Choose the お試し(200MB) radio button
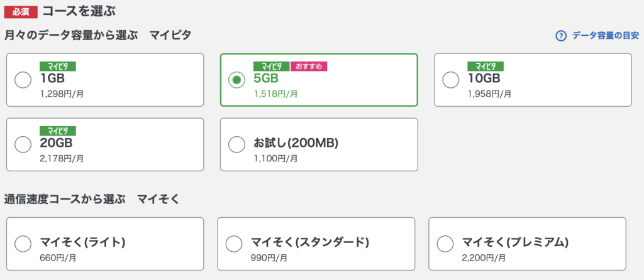Image resolution: width=644 pixels, height=280 pixels. [x=236, y=144]
